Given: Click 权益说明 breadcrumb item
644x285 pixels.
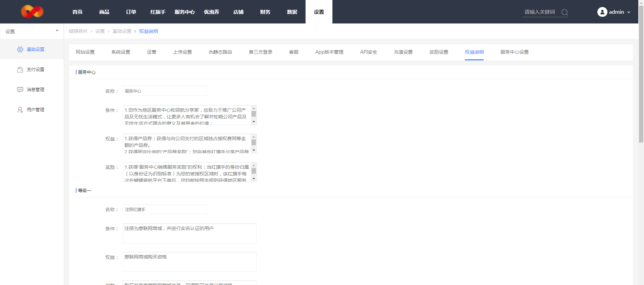Looking at the screenshot, I should 149,31.
